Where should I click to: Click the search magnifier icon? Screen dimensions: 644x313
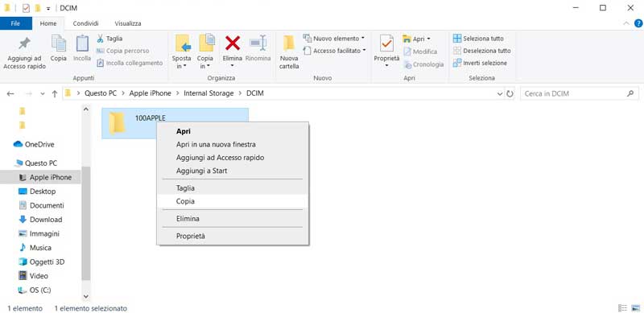(x=630, y=93)
